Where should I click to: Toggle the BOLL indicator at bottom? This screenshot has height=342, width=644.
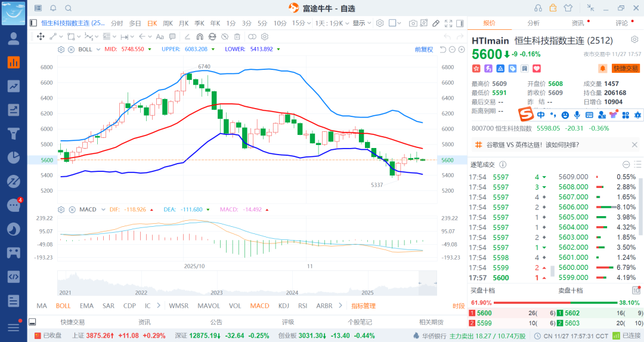pyautogui.click(x=63, y=306)
